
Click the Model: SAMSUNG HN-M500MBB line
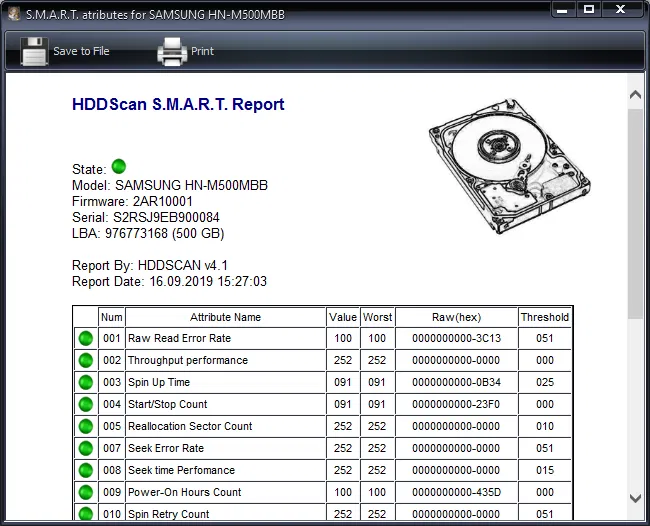170,185
